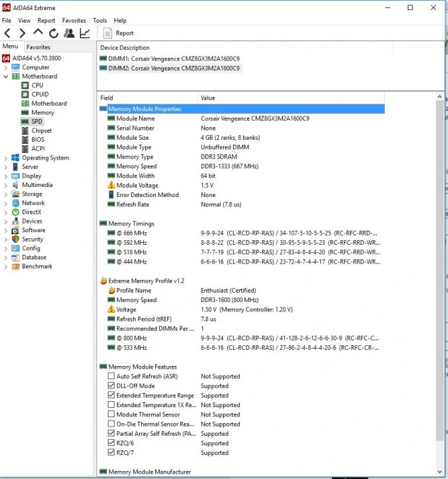The height and width of the screenshot is (479, 448).
Task: Click the Report toolbar button label
Action: [124, 33]
